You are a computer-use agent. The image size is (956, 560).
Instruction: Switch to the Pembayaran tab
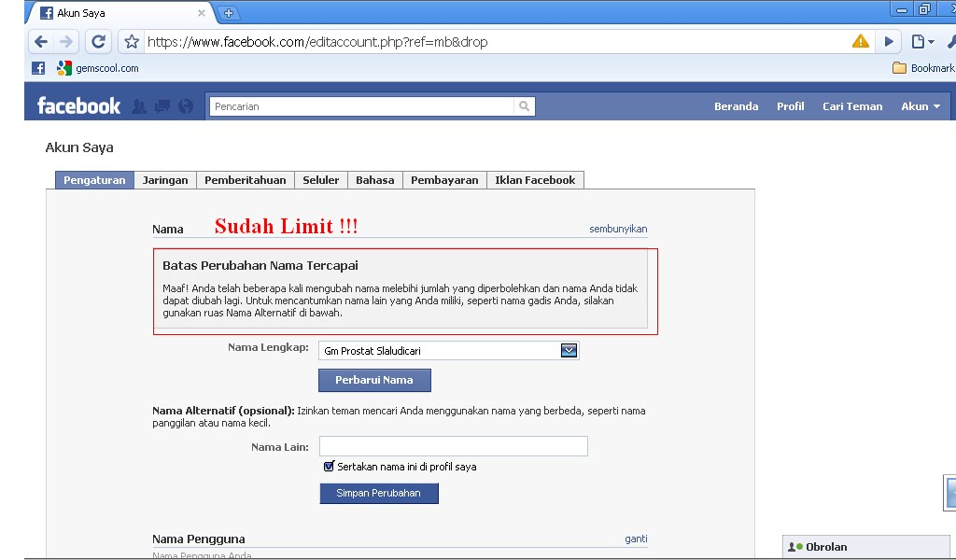[444, 180]
